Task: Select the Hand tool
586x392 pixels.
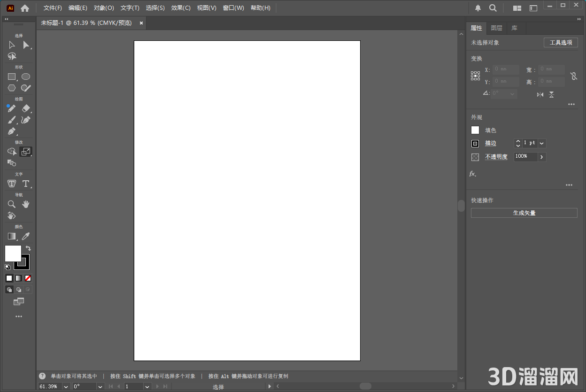Action: click(x=26, y=204)
